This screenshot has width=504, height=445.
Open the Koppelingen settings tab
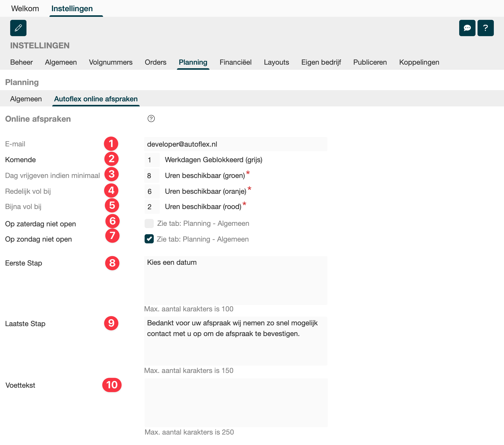419,62
